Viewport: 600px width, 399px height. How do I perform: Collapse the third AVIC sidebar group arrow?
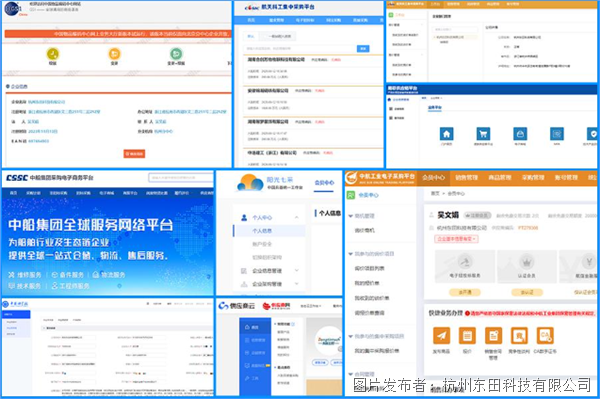click(351, 337)
